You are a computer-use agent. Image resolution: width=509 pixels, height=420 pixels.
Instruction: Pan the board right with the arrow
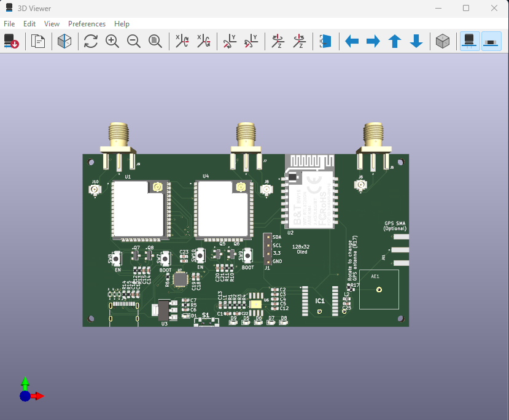click(373, 41)
